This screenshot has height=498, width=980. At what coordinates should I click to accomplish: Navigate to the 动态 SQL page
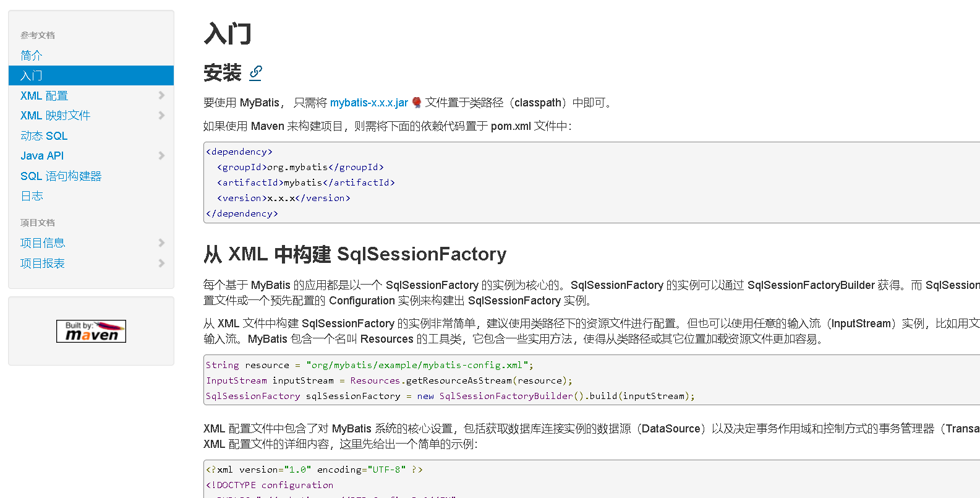(44, 136)
